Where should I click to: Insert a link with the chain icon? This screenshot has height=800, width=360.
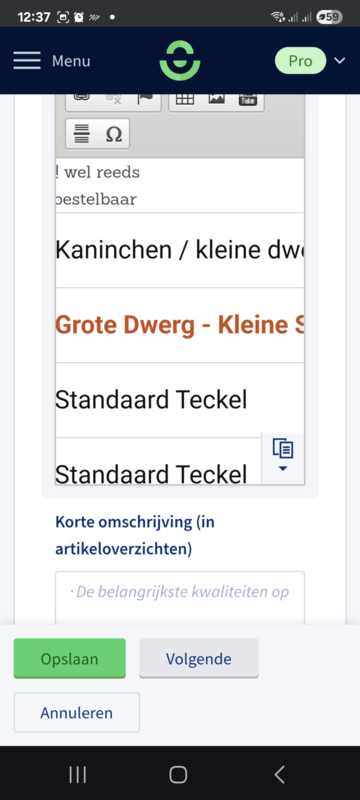click(82, 98)
